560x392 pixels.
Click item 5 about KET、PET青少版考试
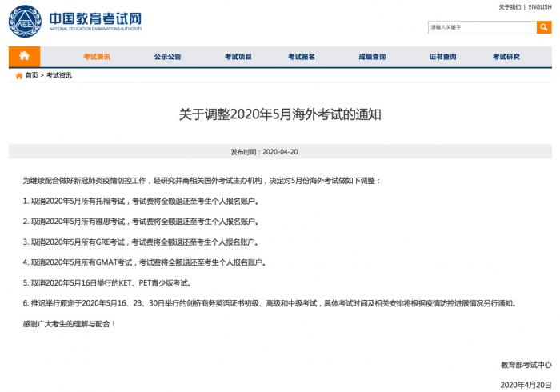coord(107,283)
